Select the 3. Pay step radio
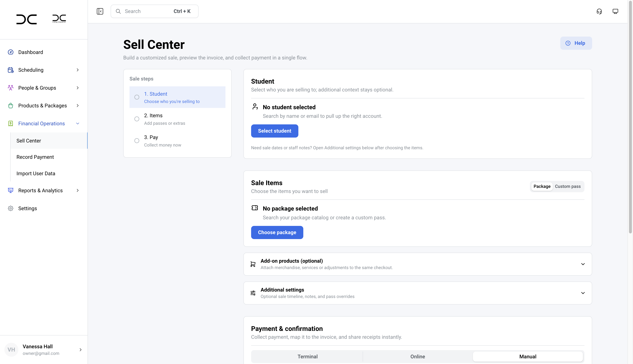The image size is (633, 364). coord(137,141)
